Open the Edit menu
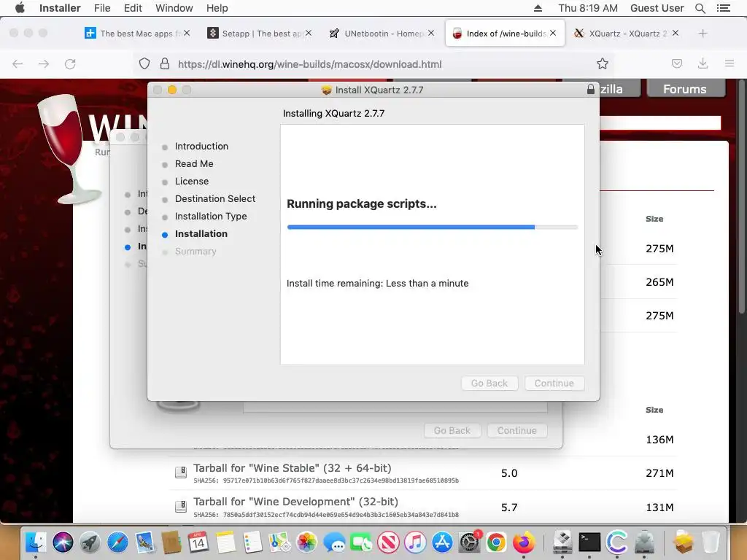Viewport: 747px width, 560px height. (x=133, y=8)
